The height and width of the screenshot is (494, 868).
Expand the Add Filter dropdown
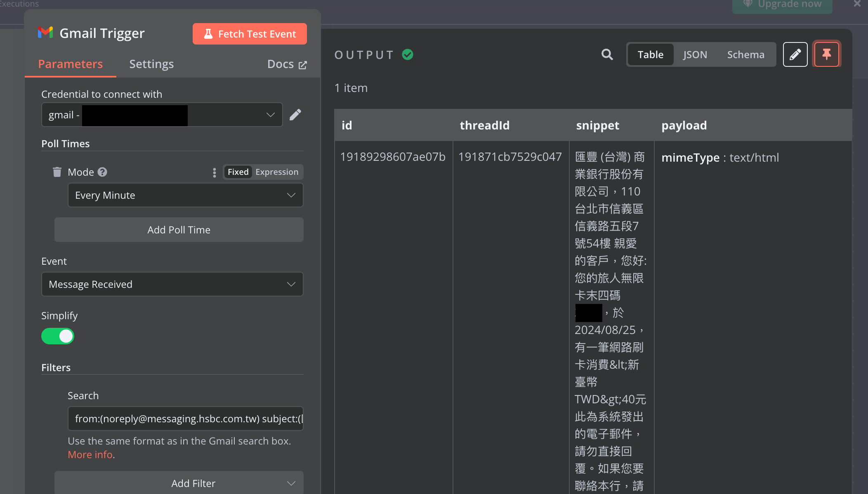click(x=179, y=483)
